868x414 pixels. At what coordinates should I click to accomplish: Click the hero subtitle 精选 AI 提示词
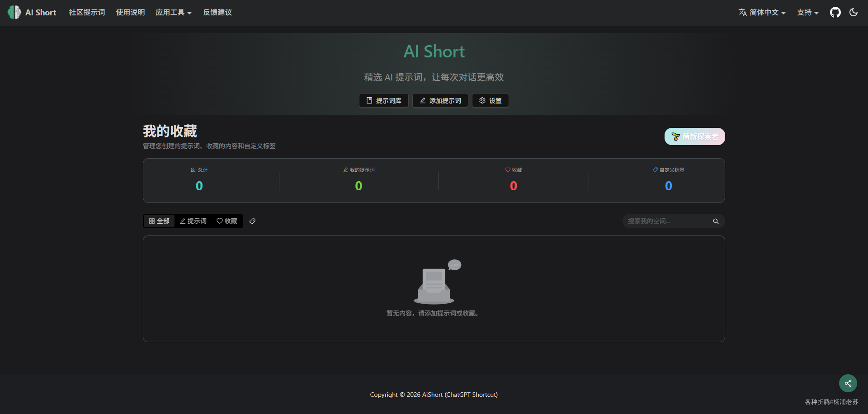434,77
